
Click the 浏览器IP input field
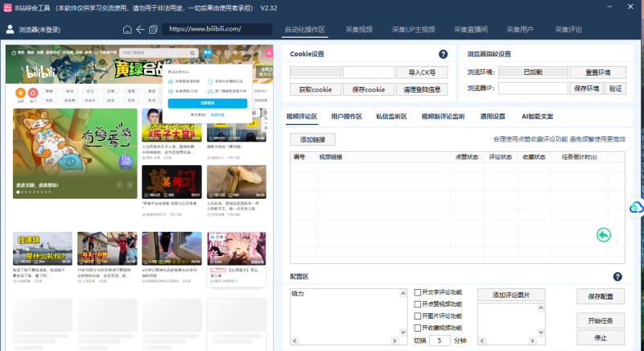pyautogui.click(x=533, y=89)
